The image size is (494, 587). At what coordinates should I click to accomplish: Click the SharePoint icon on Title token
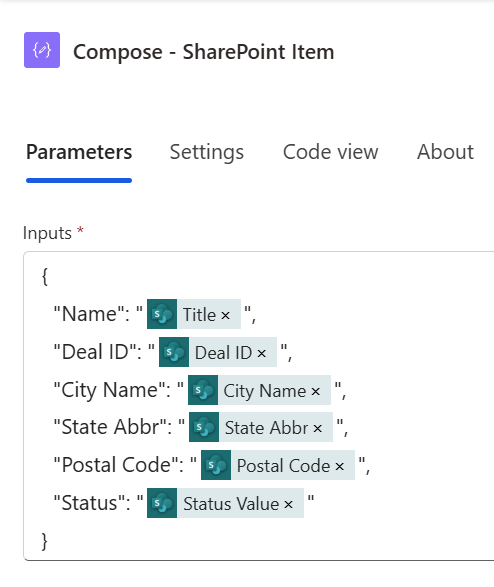tap(162, 314)
